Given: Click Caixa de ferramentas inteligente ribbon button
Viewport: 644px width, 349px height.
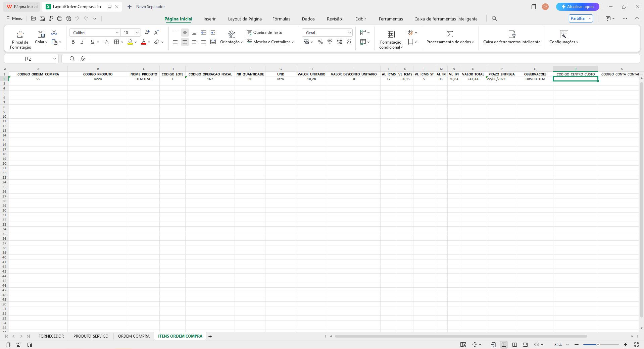Looking at the screenshot, I should (x=511, y=37).
